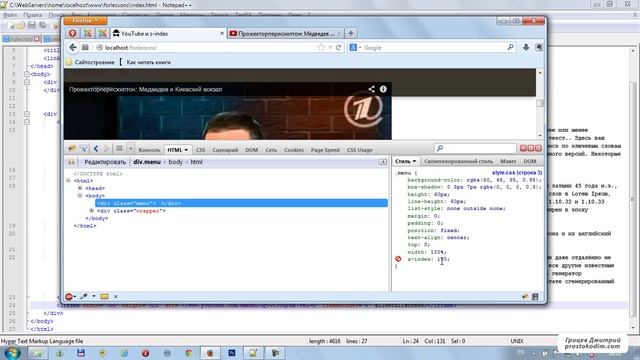Click the YouTube video info icon

[x=383, y=89]
